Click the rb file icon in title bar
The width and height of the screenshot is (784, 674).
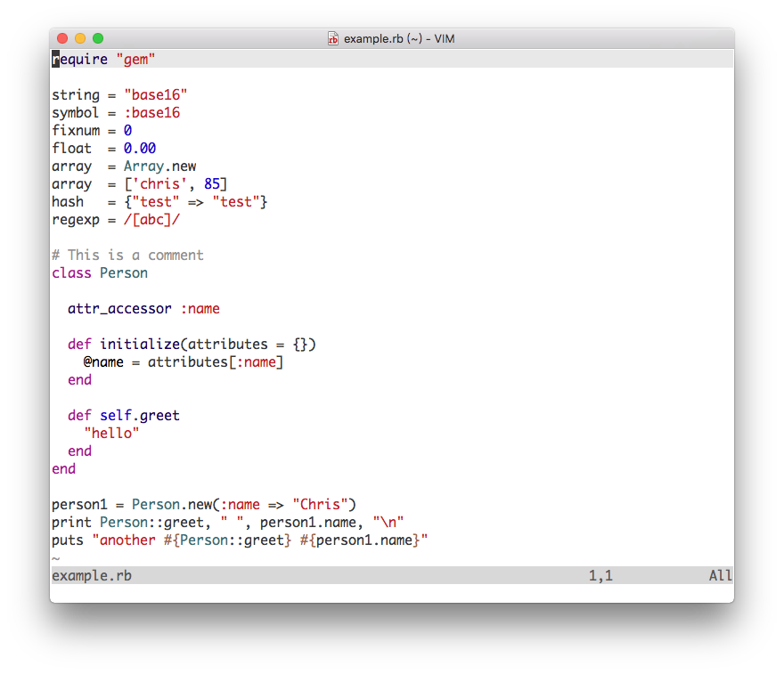coord(333,38)
